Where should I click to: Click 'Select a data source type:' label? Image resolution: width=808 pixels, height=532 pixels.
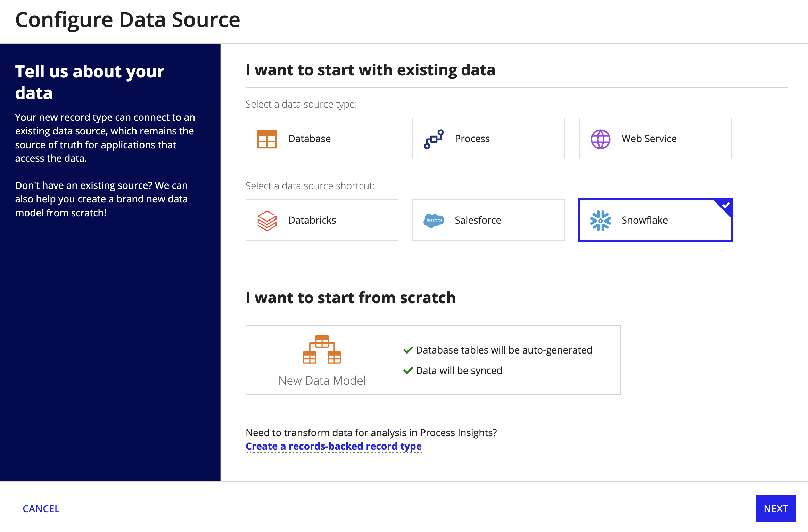click(301, 104)
